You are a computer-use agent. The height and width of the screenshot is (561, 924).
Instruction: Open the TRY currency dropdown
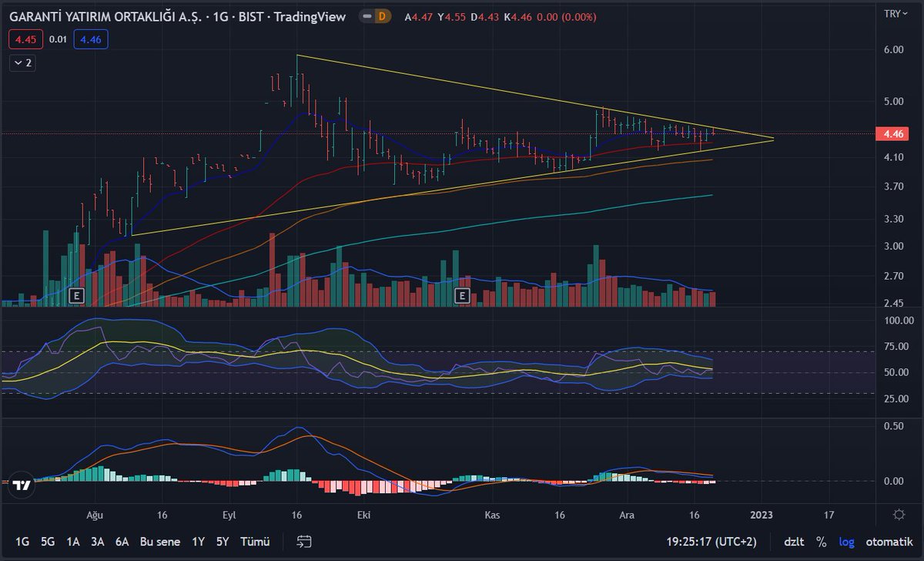[897, 14]
